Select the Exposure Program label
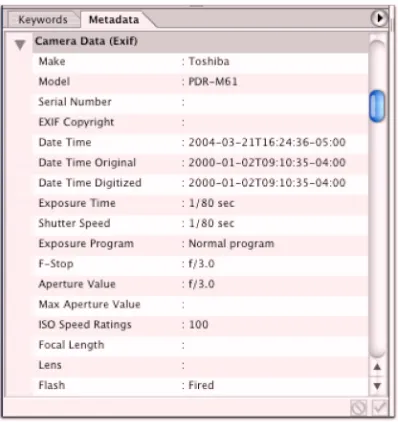 click(86, 244)
